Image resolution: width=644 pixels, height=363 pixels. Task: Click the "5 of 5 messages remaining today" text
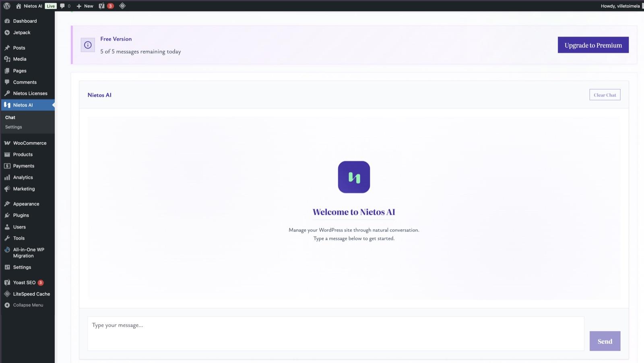tap(140, 52)
